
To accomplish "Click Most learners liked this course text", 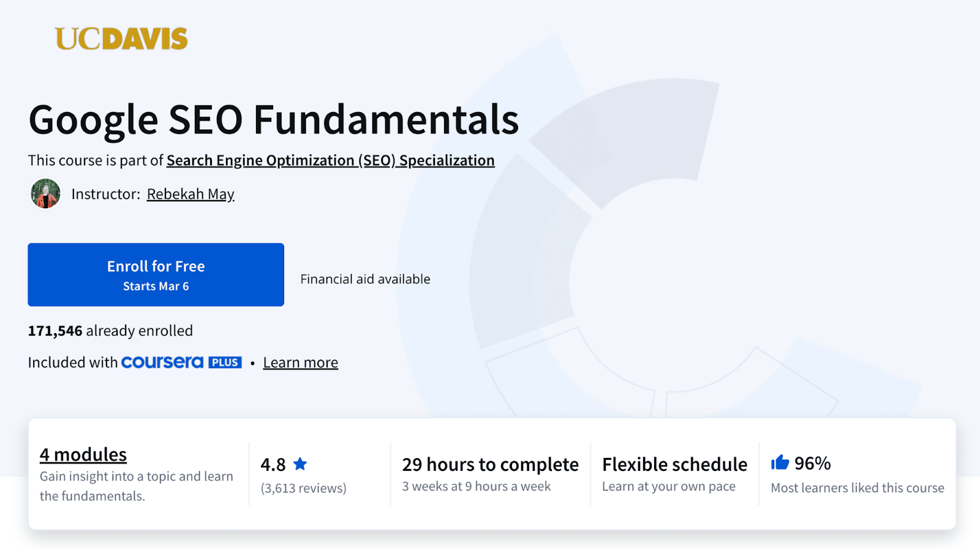I will point(857,488).
